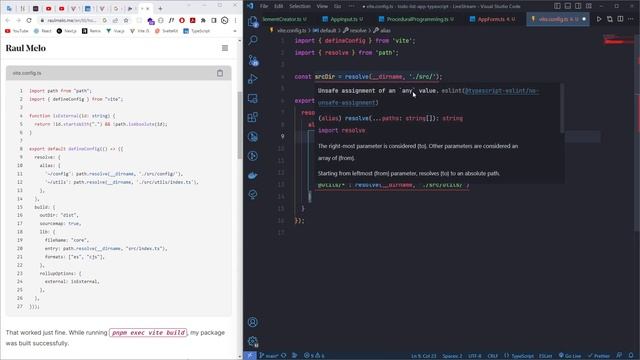The width and height of the screenshot is (640, 360).
Task: Click the browser page vertical scrollbar
Action: pyautogui.click(x=240, y=126)
